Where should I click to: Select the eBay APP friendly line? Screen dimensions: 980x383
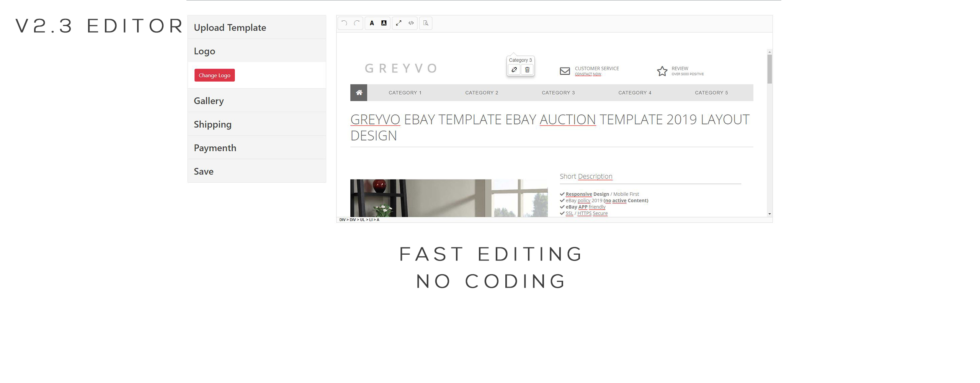click(585, 207)
